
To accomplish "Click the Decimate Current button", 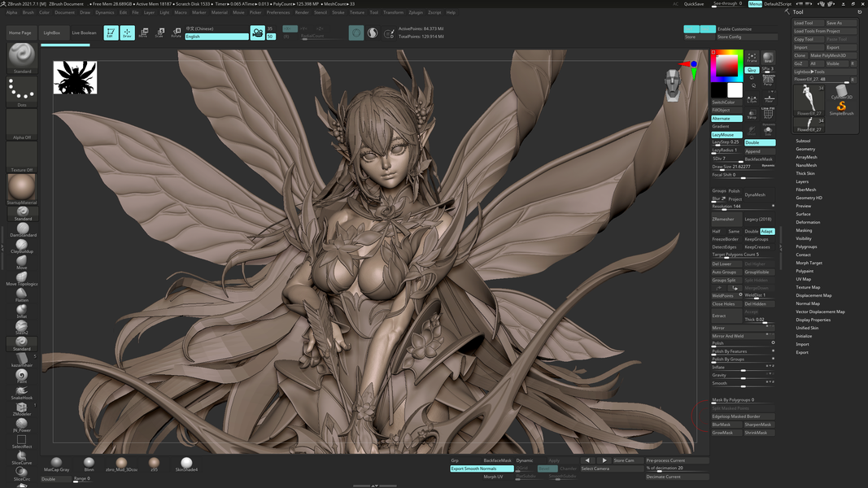I will [678, 477].
